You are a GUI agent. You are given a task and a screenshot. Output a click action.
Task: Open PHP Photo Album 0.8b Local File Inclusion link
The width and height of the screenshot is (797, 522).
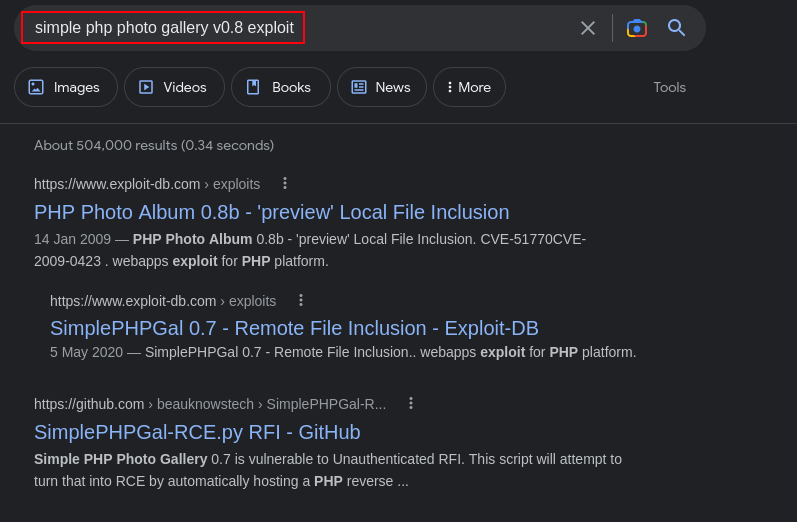271,212
